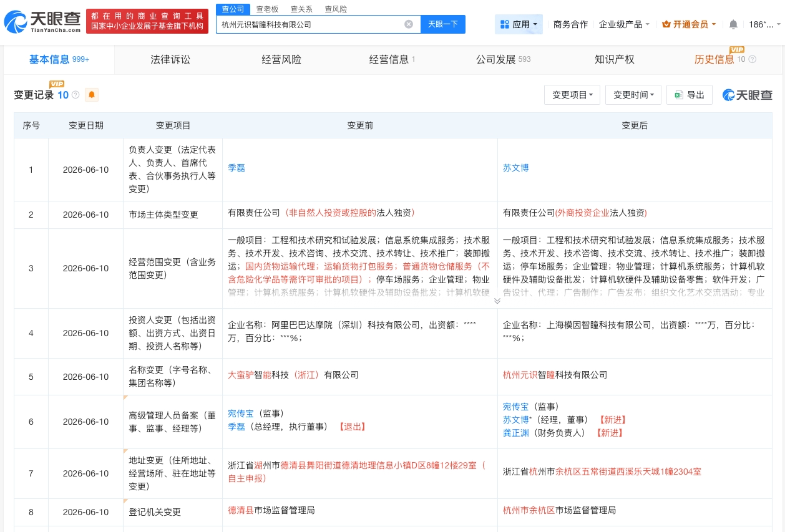Switch to the 经营信息 tab
This screenshot has width=785, height=532.
[392, 59]
